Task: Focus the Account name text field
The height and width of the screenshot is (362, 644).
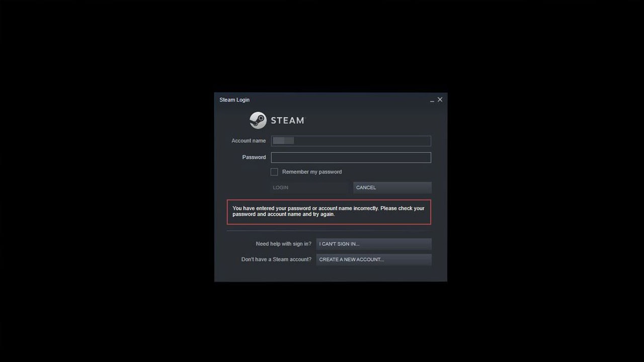Action: tap(351, 141)
